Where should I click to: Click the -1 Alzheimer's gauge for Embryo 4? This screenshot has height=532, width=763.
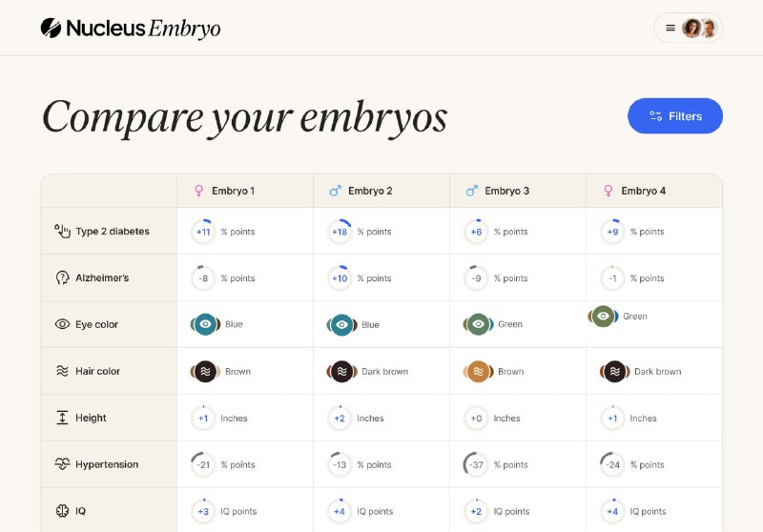click(612, 278)
